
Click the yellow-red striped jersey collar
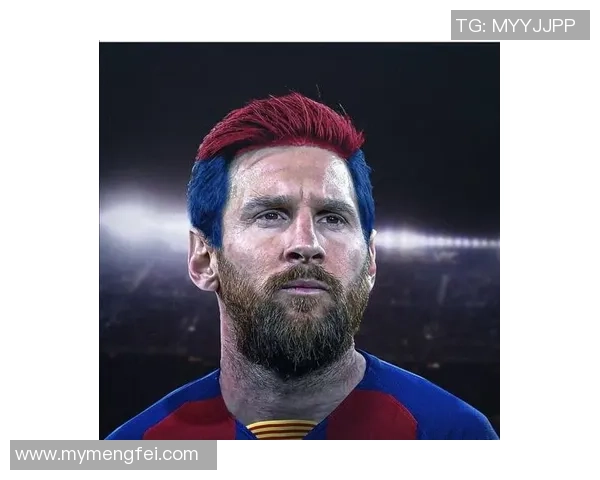click(282, 429)
